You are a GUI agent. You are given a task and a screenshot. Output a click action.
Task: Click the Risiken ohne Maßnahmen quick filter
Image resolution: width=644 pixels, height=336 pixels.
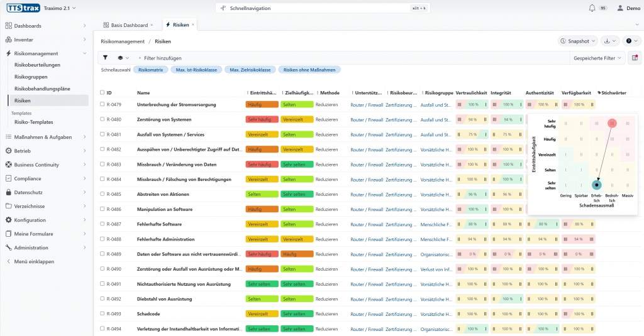[308, 70]
